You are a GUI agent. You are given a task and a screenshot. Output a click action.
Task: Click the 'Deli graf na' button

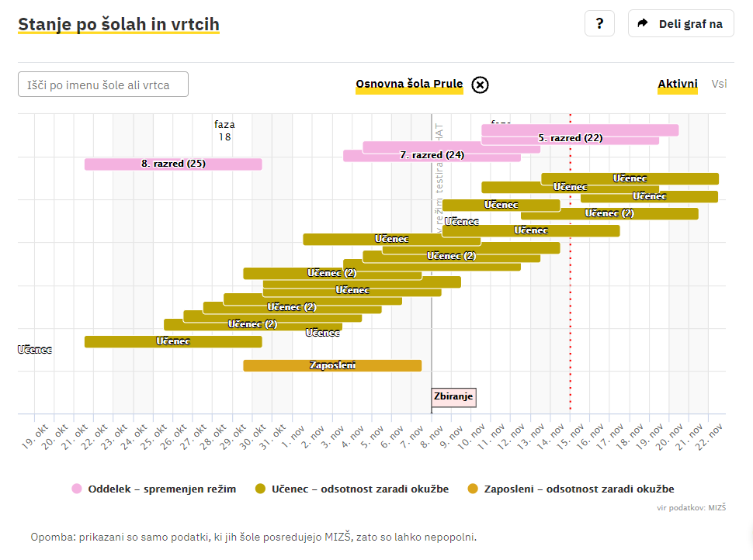click(x=681, y=23)
